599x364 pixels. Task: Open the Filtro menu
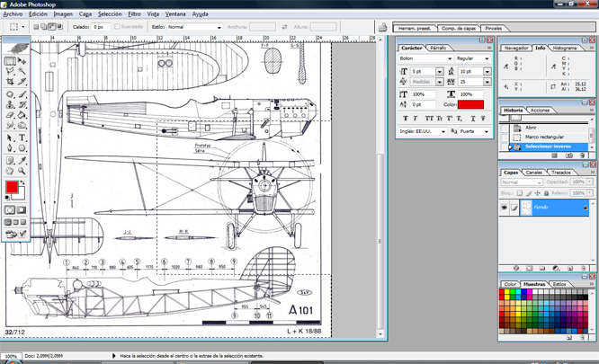point(134,14)
